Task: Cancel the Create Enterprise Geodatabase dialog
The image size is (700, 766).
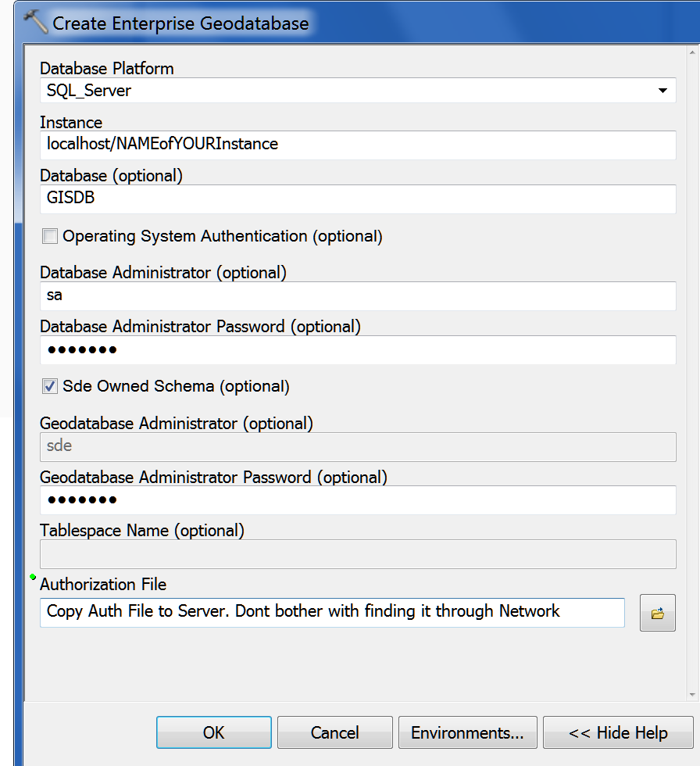Action: point(334,733)
